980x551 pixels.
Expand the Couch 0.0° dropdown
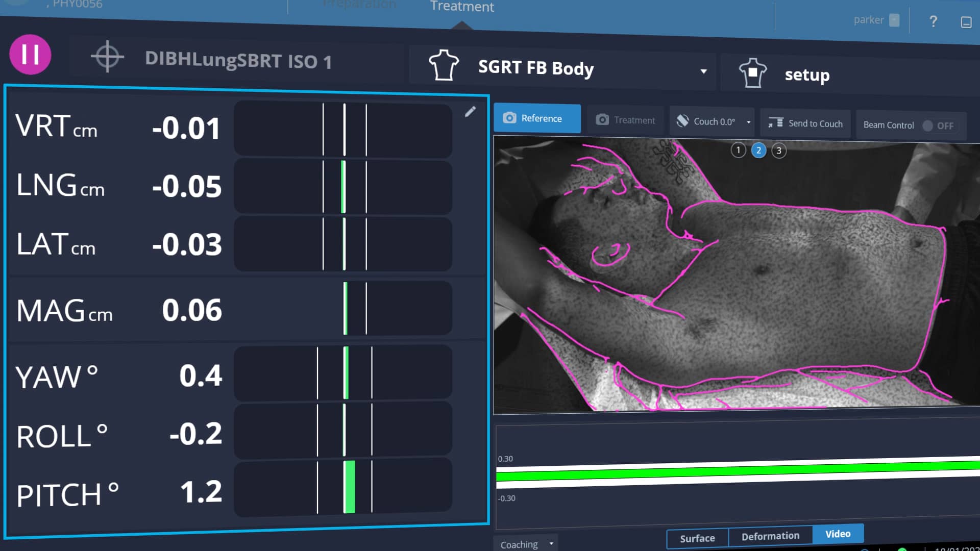(x=748, y=122)
